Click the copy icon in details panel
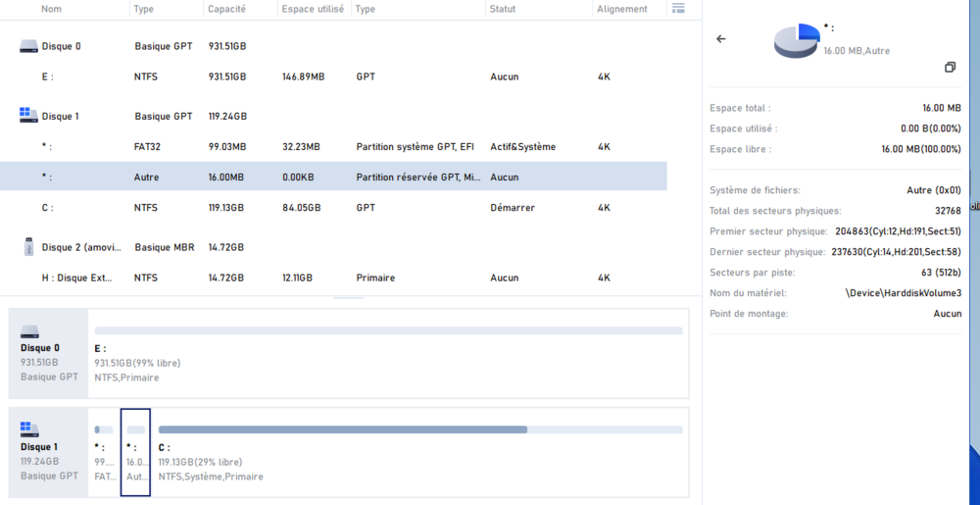The width and height of the screenshot is (980, 505). click(x=950, y=68)
